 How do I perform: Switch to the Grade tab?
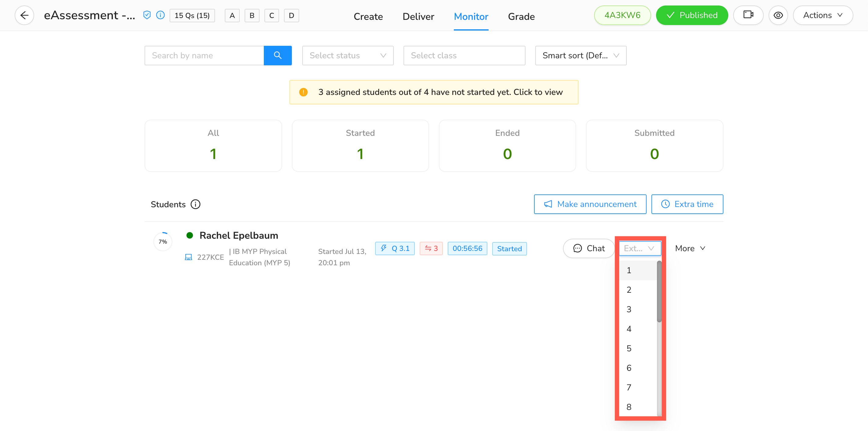(x=521, y=16)
